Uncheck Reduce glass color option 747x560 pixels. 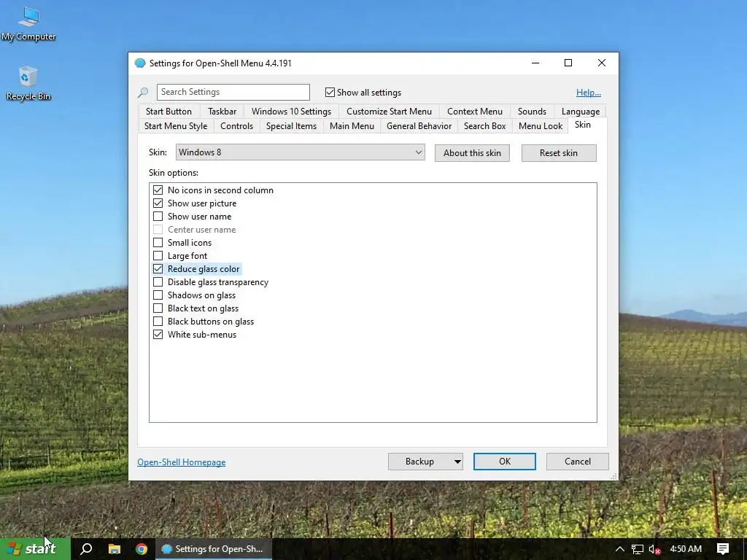tap(158, 269)
